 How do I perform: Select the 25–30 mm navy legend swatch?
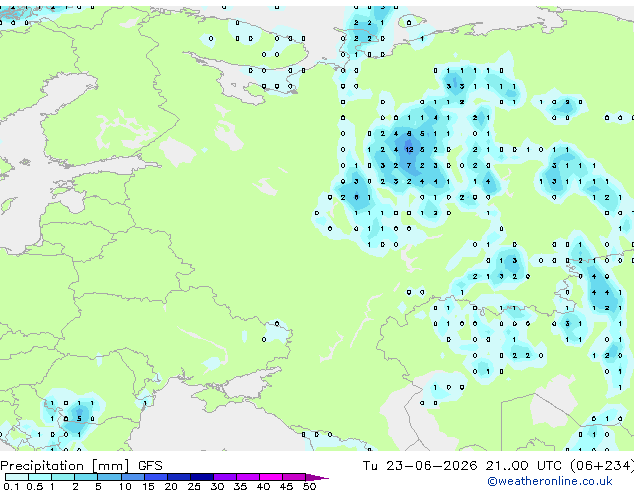click(x=202, y=477)
